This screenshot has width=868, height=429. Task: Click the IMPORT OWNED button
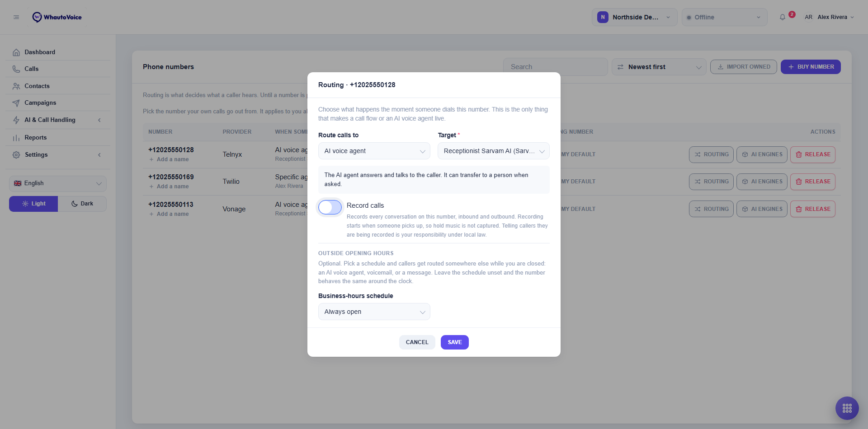[744, 67]
